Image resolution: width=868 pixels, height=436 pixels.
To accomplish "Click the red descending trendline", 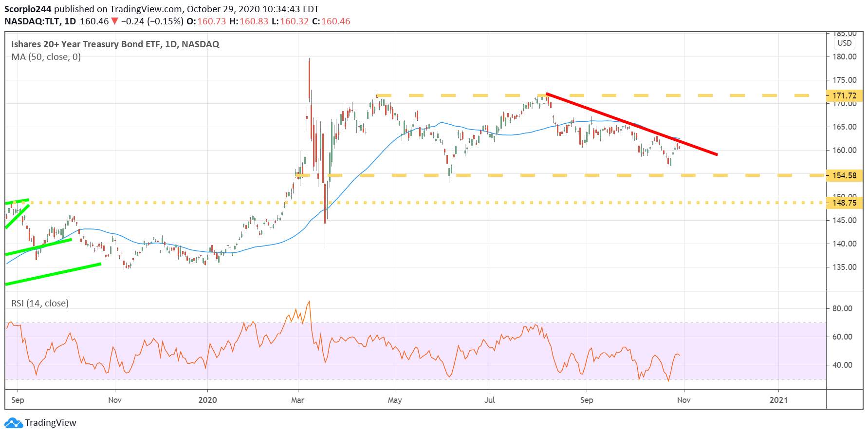I will pyautogui.click(x=632, y=124).
